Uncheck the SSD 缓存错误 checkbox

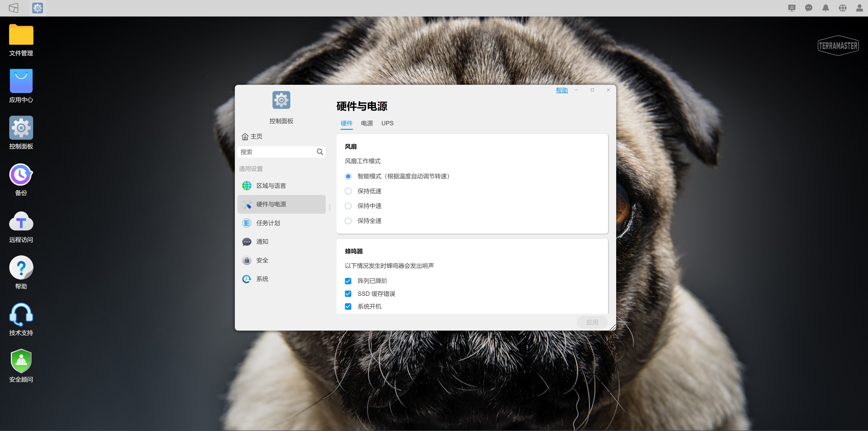[x=348, y=294]
